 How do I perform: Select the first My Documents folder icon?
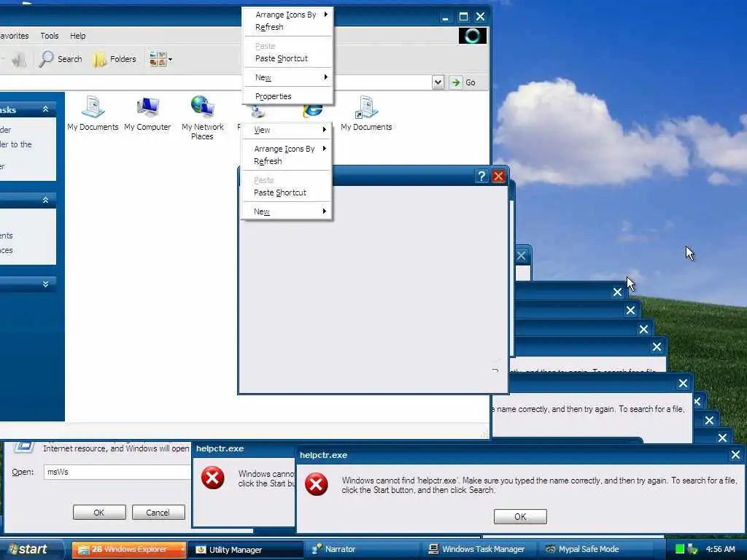coord(93,113)
